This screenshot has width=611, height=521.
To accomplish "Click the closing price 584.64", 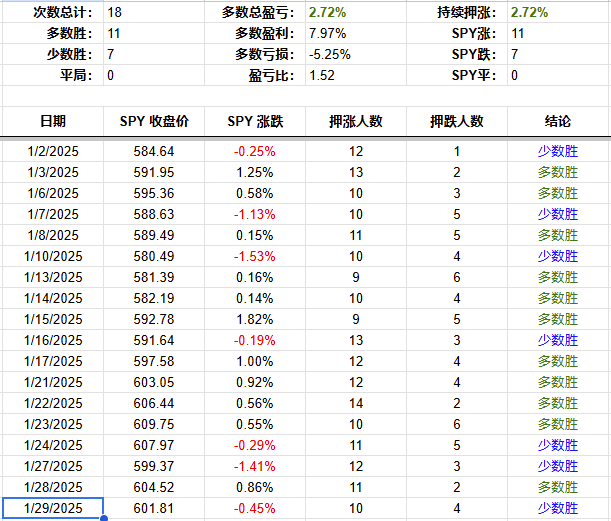I will pyautogui.click(x=154, y=151).
